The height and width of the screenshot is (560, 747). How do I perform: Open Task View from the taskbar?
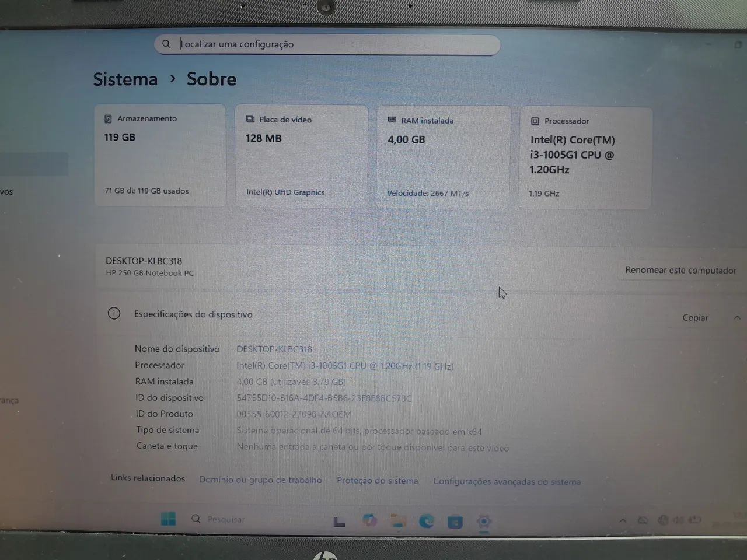339,521
